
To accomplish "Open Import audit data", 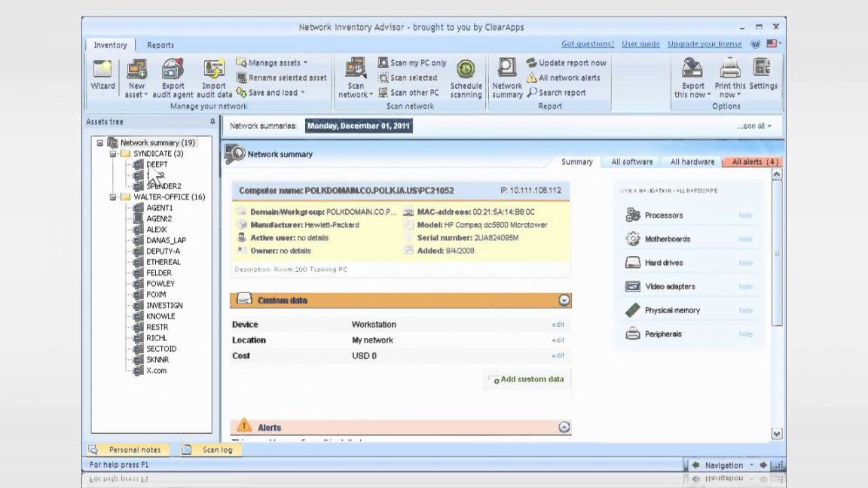I will coord(214,78).
